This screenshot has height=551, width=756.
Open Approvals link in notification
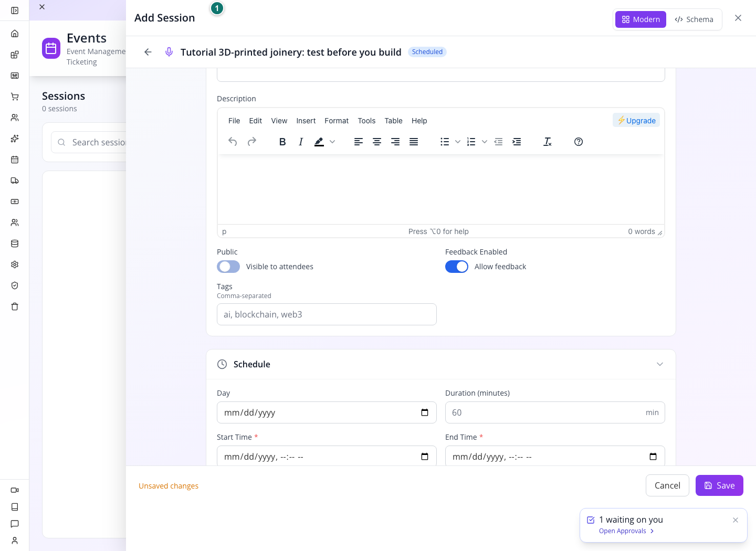pyautogui.click(x=626, y=531)
